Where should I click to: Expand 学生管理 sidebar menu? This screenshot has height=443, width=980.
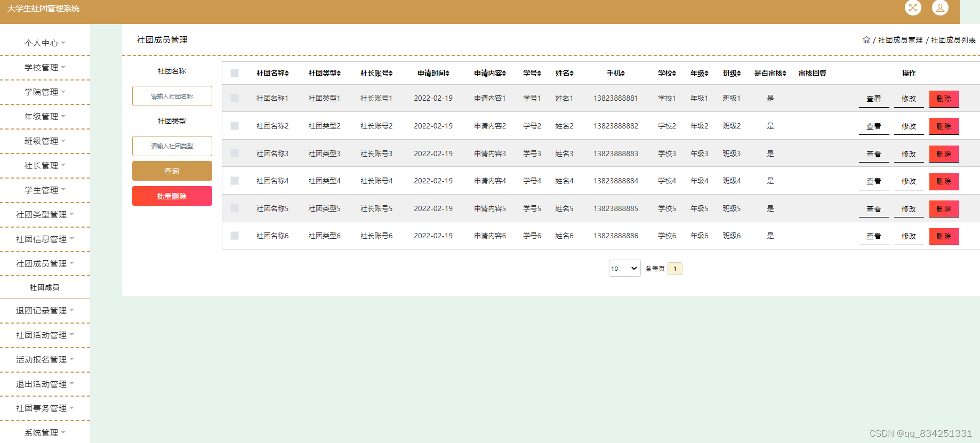45,190
